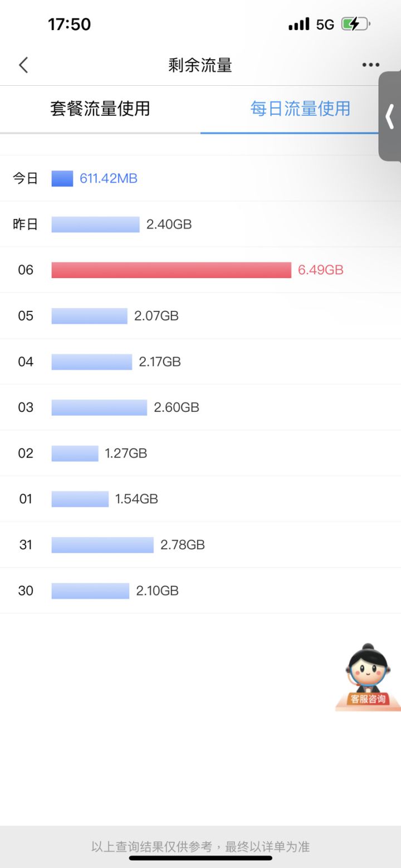This screenshot has height=868, width=401.
Task: Tap the 05 row 2.07GB bar
Action: point(90,316)
